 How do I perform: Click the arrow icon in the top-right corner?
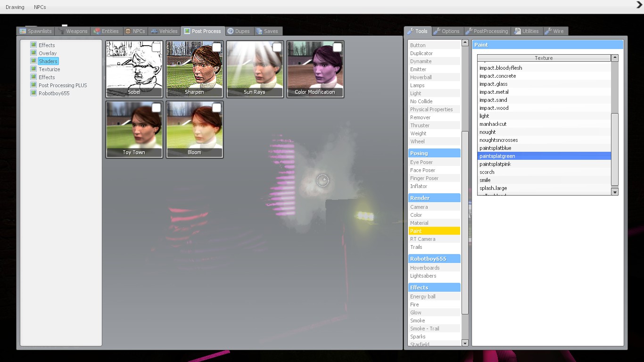click(639, 5)
